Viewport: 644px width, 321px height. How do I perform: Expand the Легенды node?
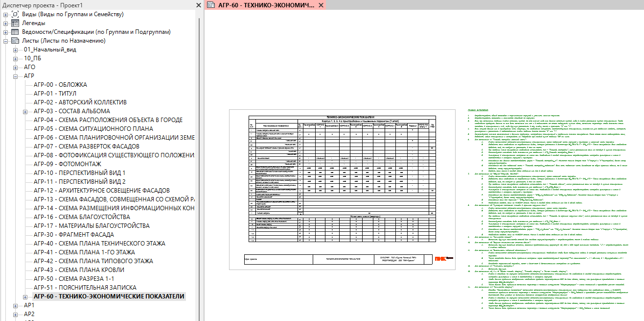pyautogui.click(x=6, y=23)
